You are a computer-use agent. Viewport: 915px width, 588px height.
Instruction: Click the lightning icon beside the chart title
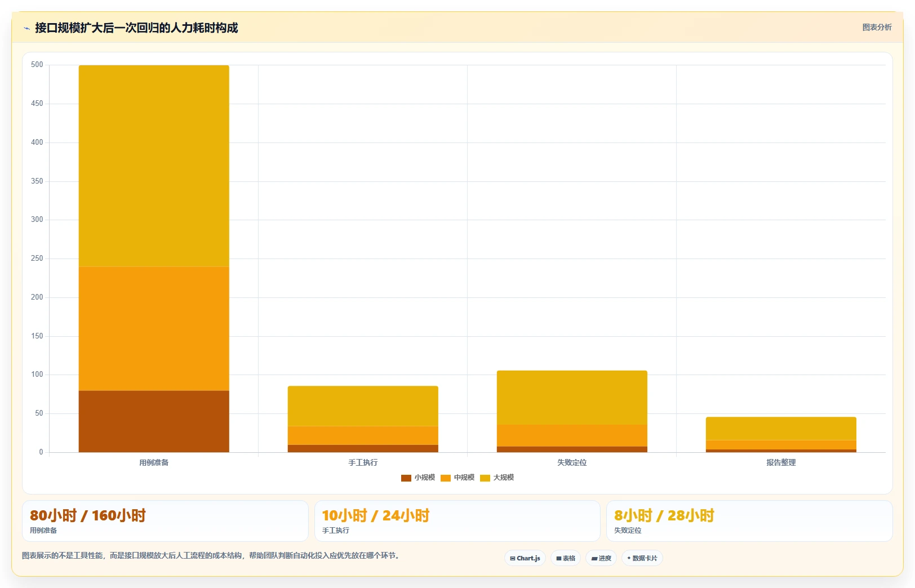point(26,28)
